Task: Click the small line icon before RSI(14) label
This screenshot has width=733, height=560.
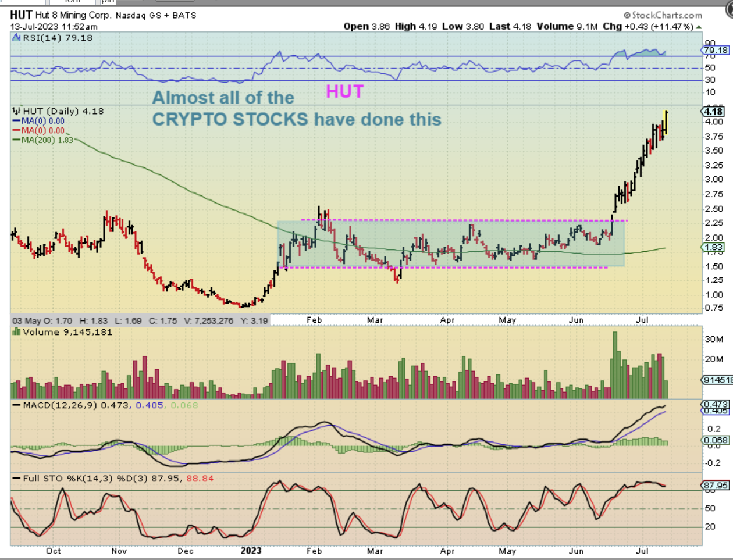Action: click(x=17, y=38)
